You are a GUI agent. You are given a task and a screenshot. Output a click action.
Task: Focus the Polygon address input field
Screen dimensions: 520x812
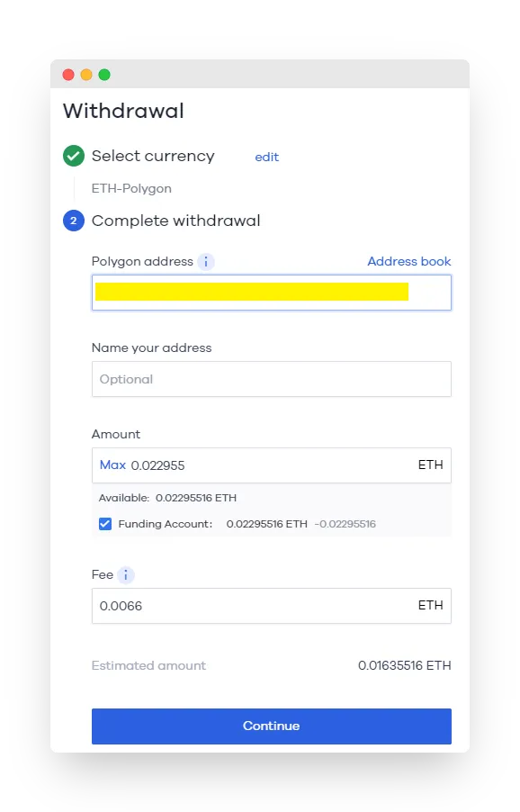click(x=272, y=293)
